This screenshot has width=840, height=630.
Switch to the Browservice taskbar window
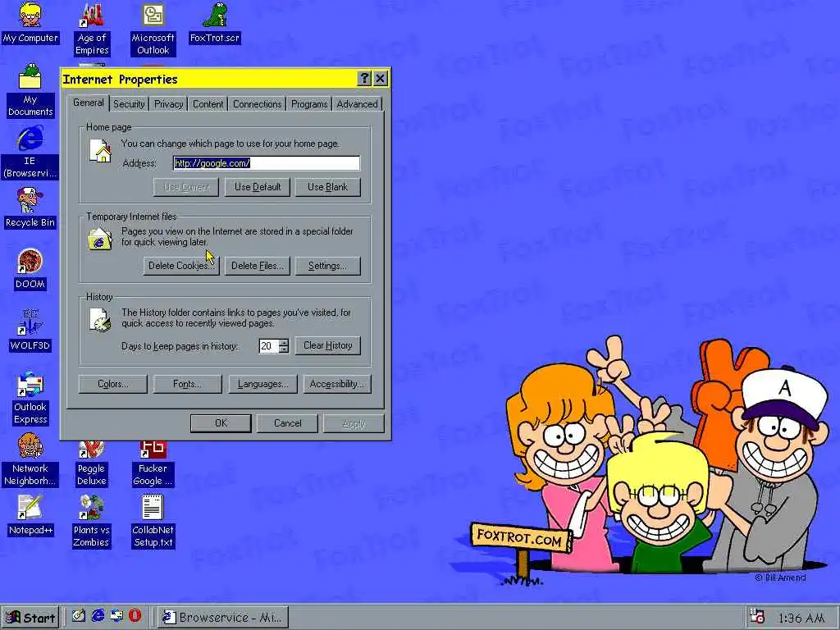tap(223, 617)
